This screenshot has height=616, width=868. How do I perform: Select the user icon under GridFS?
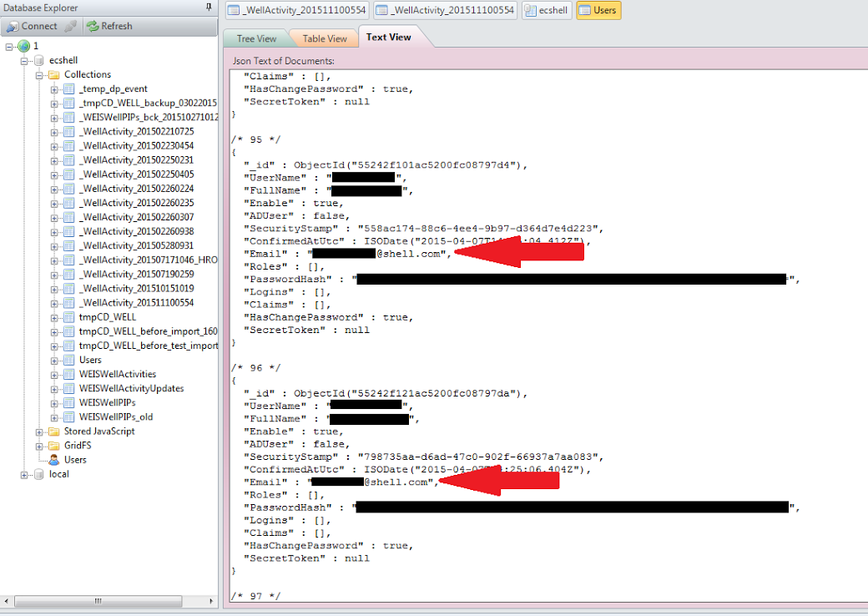(54, 460)
